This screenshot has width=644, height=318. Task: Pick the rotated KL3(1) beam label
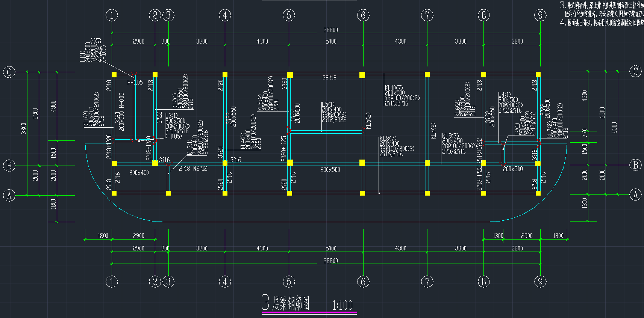click(190, 147)
